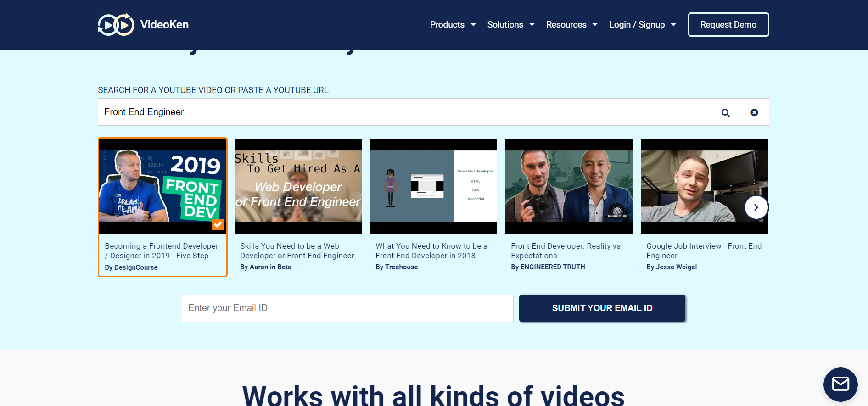
Task: Expand the Resources dropdown arrow
Action: coord(595,25)
